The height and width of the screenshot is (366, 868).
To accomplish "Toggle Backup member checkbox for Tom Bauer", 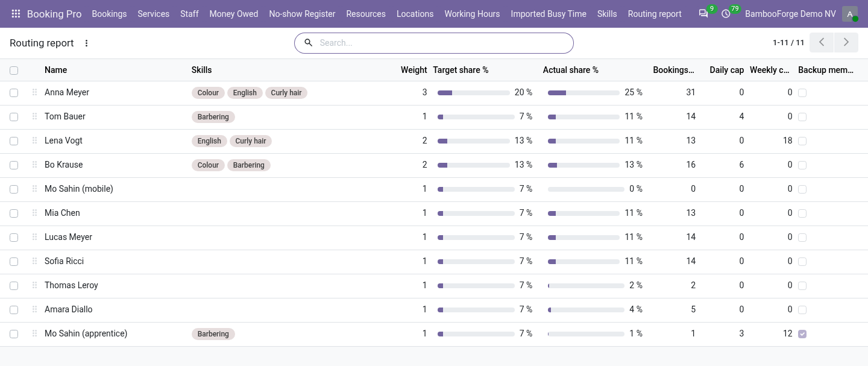I will (802, 117).
